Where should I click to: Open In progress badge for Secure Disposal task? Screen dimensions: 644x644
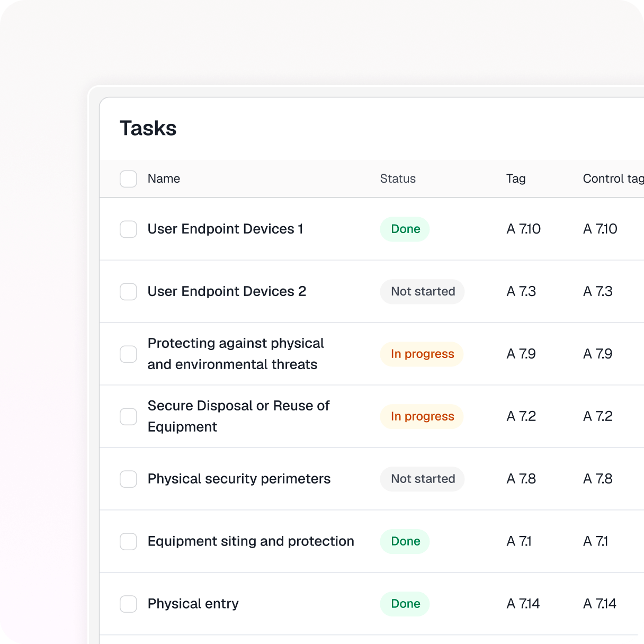point(422,417)
